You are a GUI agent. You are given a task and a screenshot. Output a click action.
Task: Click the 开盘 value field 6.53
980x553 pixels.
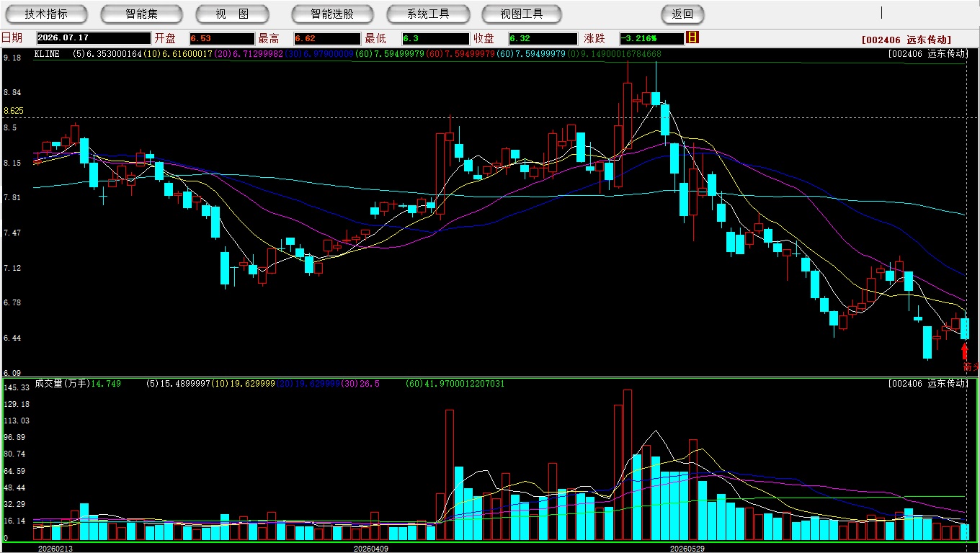[x=222, y=38]
